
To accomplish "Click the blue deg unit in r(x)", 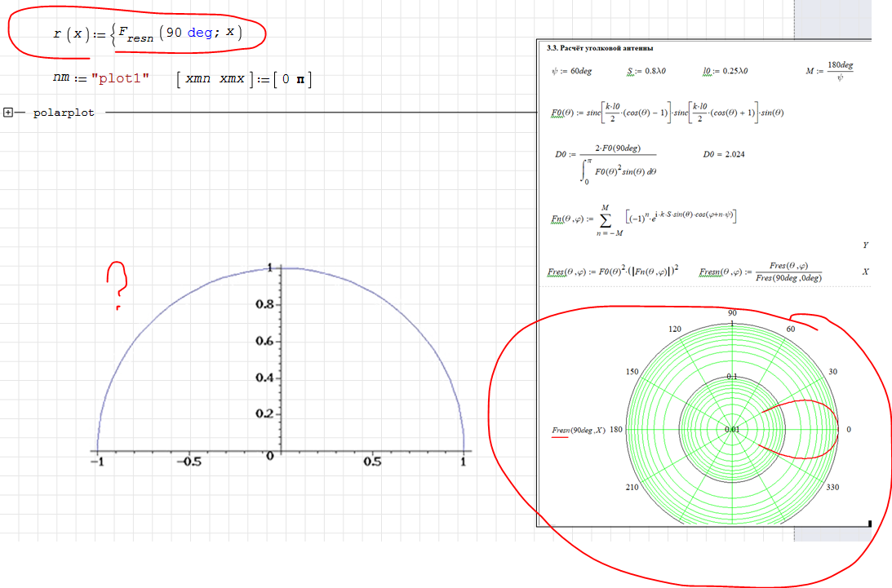I will pyautogui.click(x=199, y=33).
